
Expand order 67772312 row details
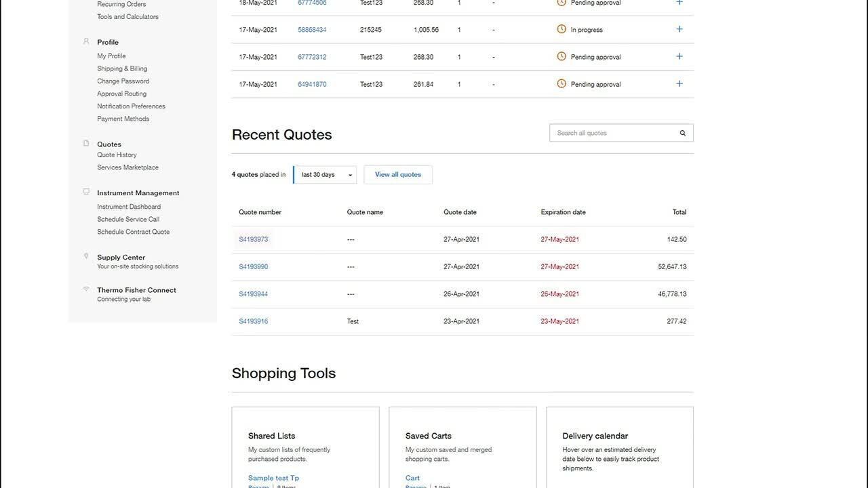(x=679, y=57)
